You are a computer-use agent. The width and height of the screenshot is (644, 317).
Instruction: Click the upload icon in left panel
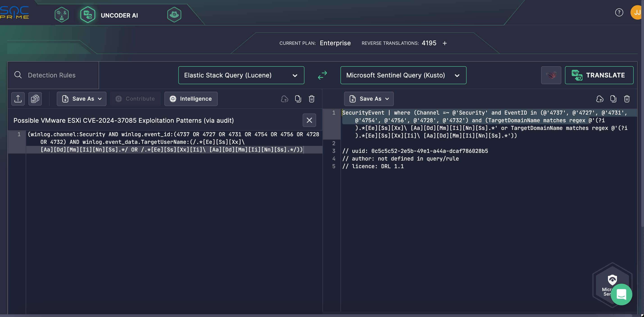(18, 99)
